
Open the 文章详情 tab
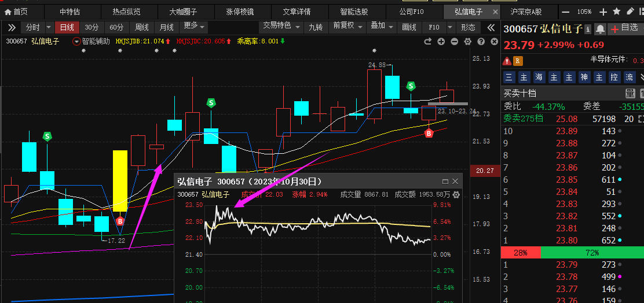(297, 12)
